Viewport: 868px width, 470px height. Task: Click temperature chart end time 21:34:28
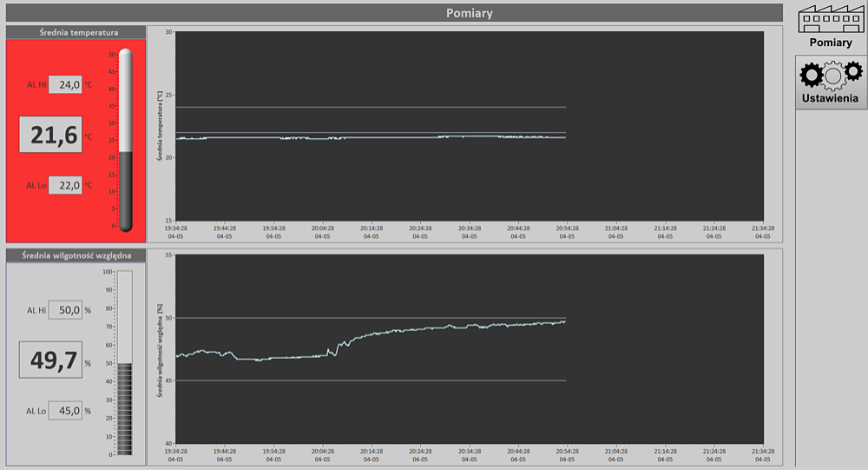(762, 228)
